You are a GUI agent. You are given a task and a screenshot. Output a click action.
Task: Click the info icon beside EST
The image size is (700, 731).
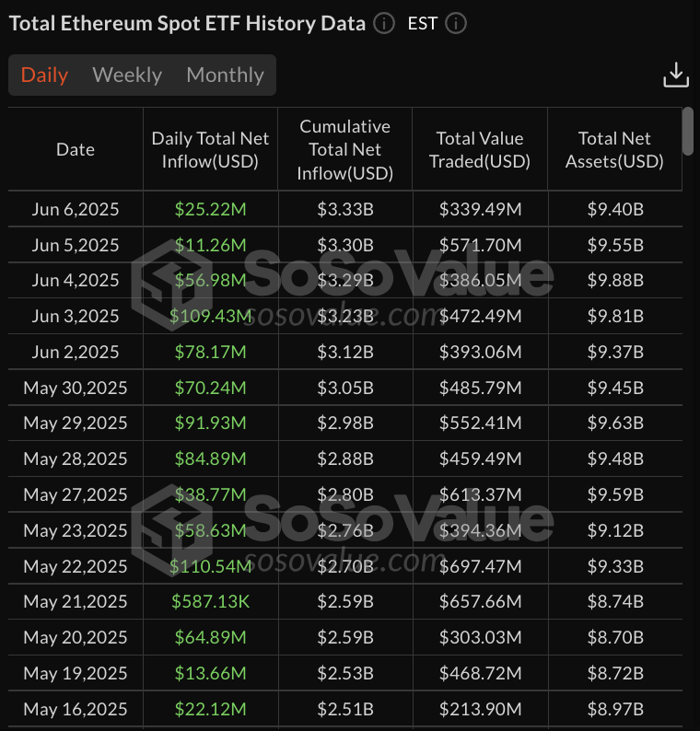pyautogui.click(x=455, y=23)
